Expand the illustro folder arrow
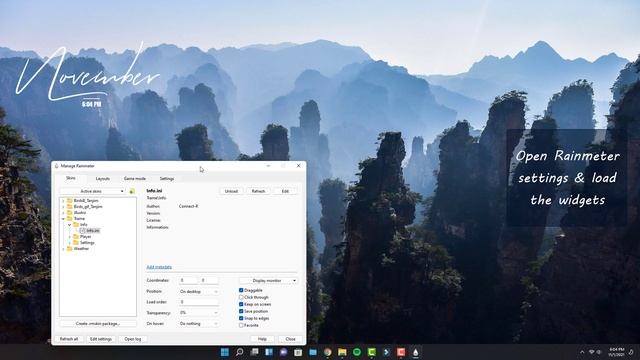The width and height of the screenshot is (640, 360). pos(63,213)
